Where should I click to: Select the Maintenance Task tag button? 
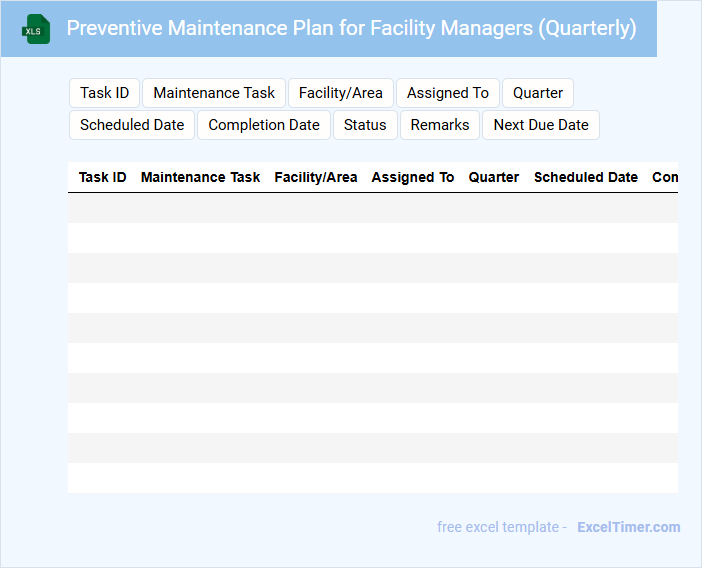point(214,93)
